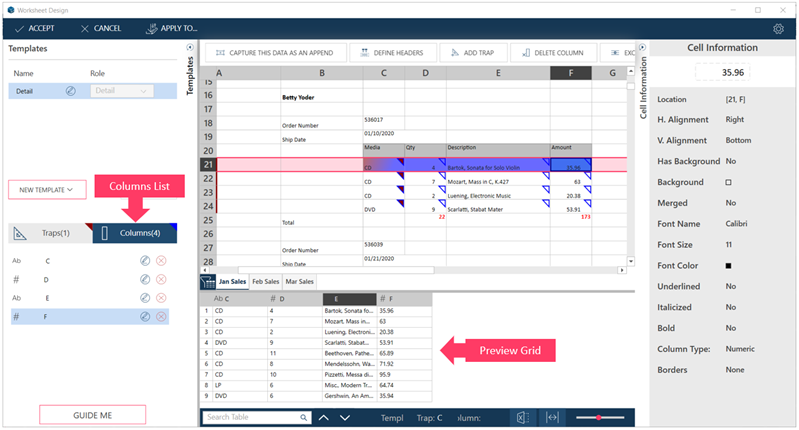The image size is (799, 430).
Task: Open the New Template dropdown
Action: (45, 189)
